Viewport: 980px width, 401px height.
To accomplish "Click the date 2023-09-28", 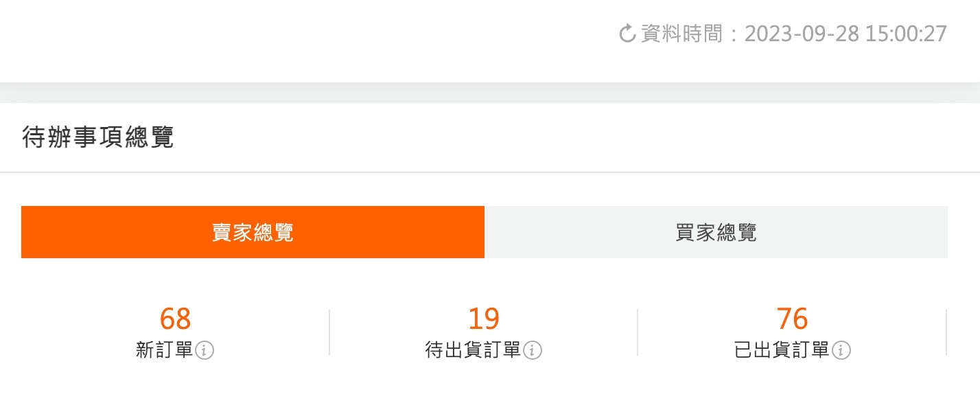I will pyautogui.click(x=802, y=34).
